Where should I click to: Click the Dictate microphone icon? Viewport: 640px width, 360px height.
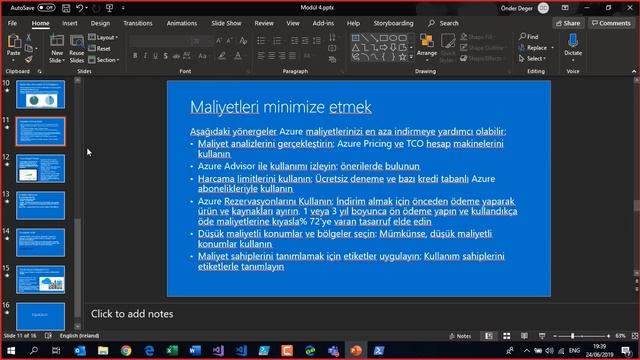point(573,41)
